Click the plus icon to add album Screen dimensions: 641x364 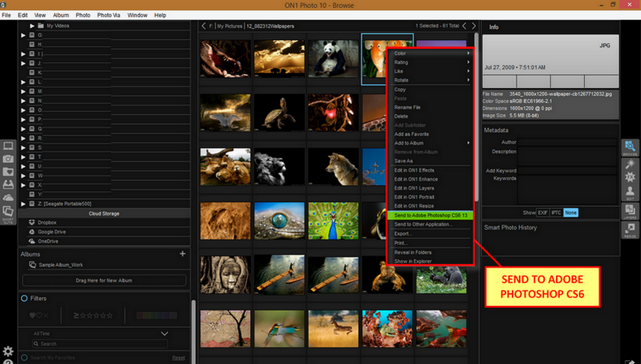coord(182,254)
